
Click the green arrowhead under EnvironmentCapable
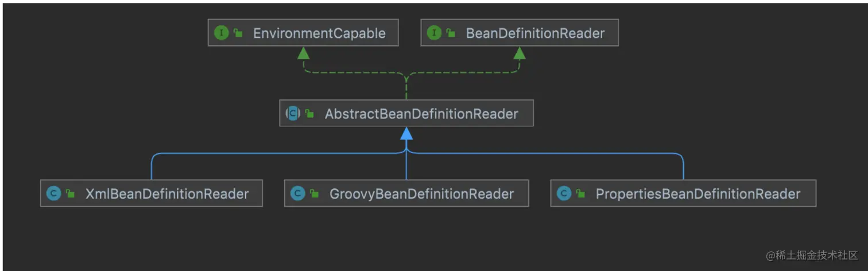303,53
